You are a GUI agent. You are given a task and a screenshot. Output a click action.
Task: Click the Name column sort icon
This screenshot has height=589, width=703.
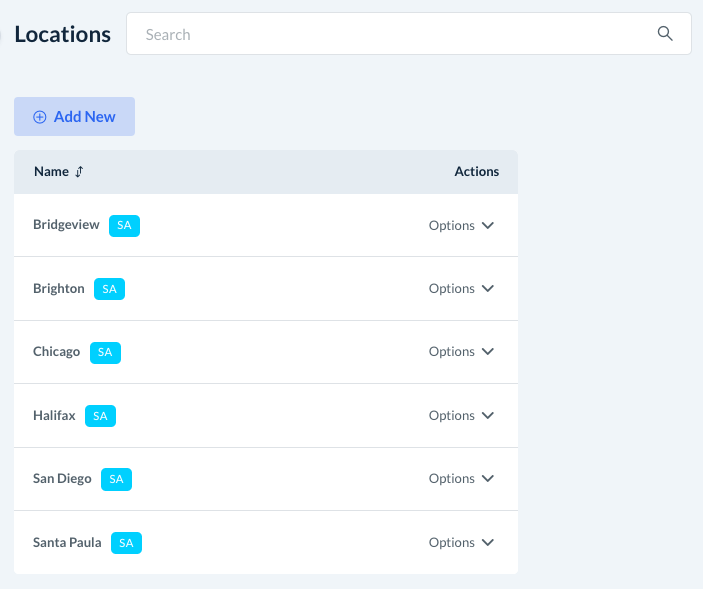click(x=79, y=172)
